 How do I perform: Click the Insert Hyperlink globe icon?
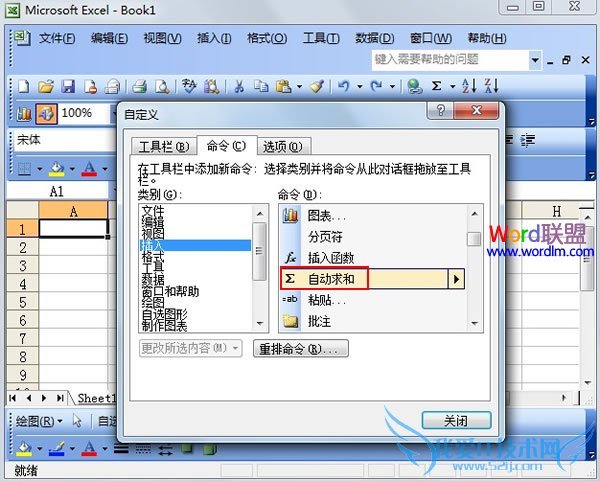click(415, 86)
